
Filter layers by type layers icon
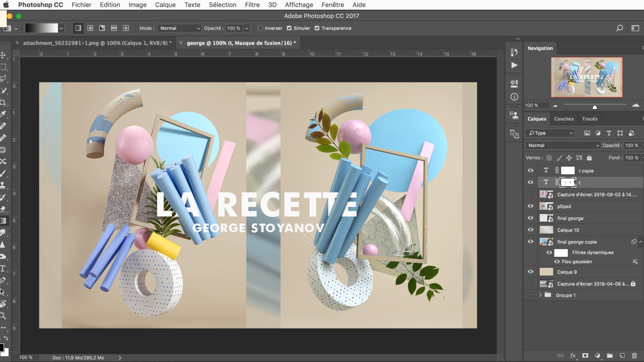coord(609,133)
